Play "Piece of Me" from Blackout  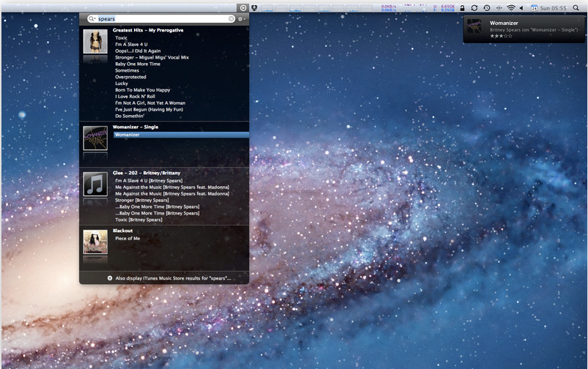click(127, 239)
